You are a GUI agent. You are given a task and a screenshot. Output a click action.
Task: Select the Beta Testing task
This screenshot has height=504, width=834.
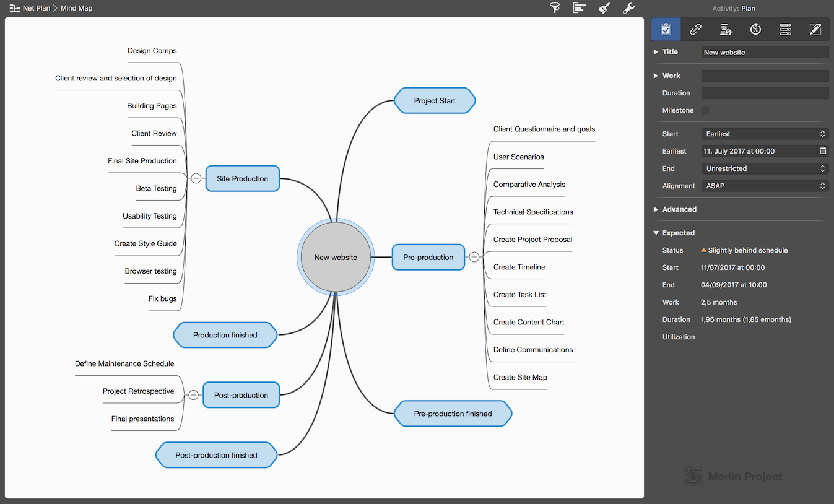tap(156, 189)
